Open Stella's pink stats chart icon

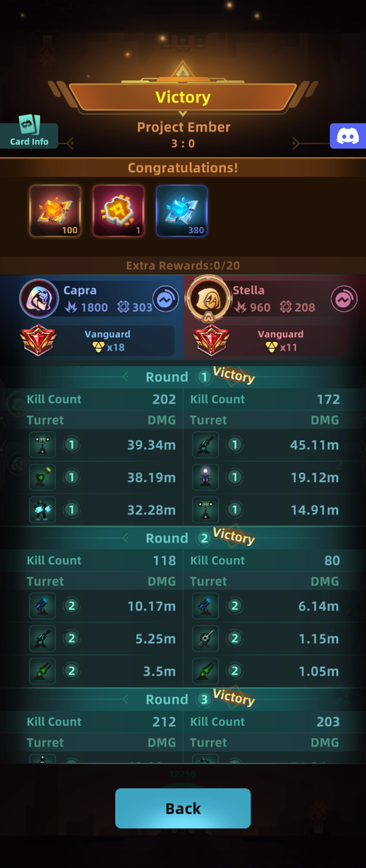click(344, 299)
